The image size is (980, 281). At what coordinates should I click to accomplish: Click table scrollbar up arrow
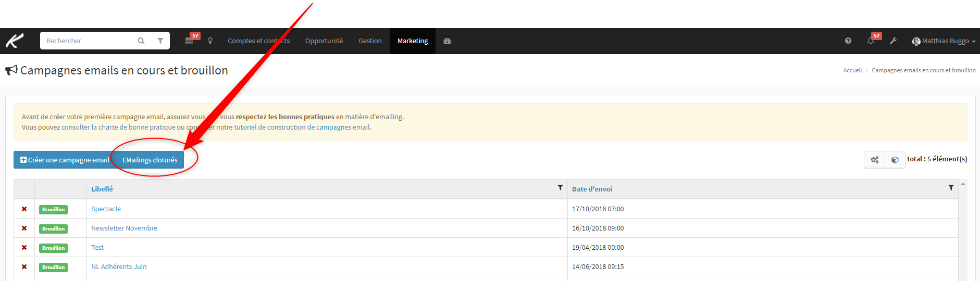(x=963, y=184)
